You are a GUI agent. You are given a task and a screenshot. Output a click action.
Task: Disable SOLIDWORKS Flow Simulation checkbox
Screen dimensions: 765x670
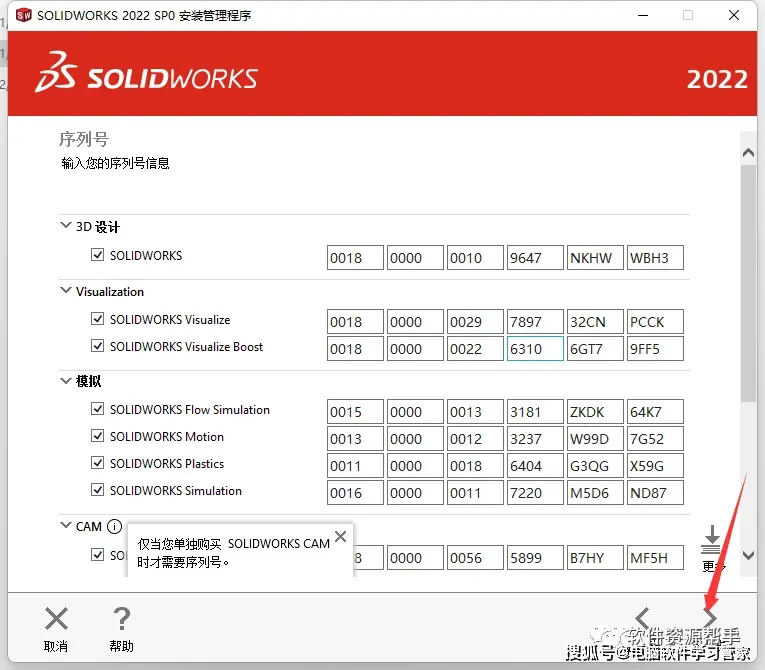pos(98,409)
